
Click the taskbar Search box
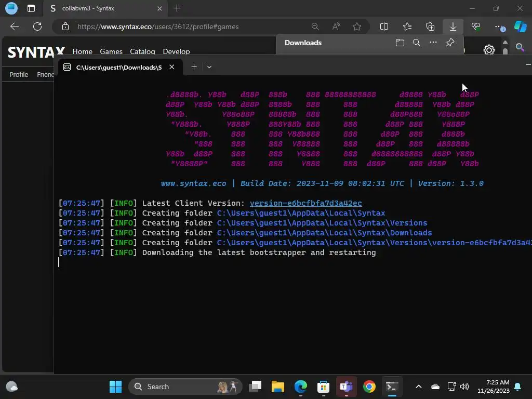tap(185, 387)
